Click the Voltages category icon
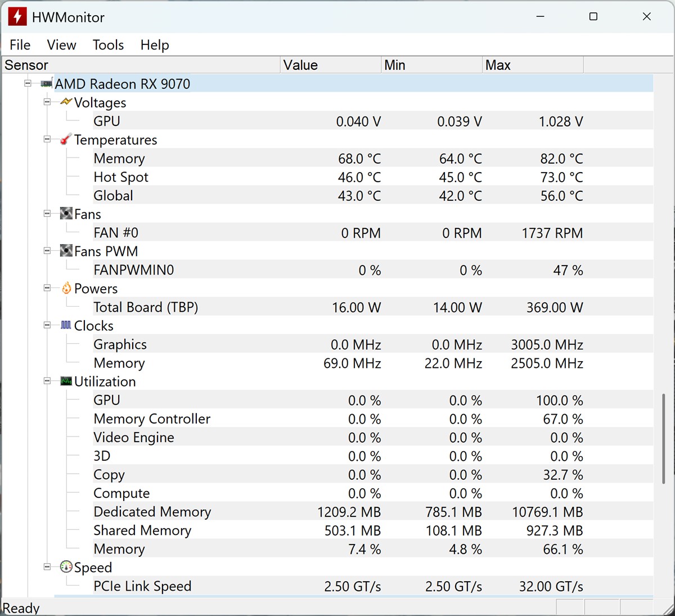 point(66,102)
